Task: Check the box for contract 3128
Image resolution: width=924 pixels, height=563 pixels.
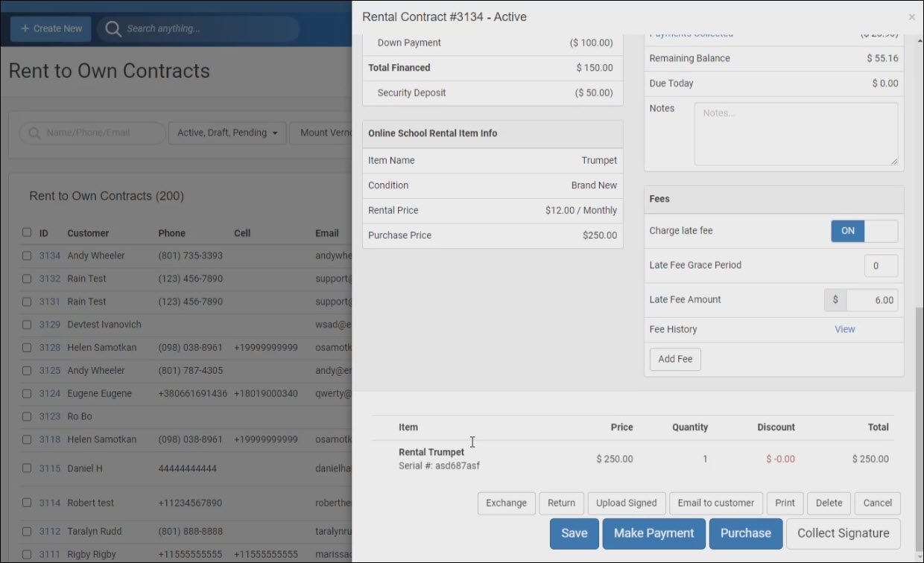Action: tap(27, 348)
